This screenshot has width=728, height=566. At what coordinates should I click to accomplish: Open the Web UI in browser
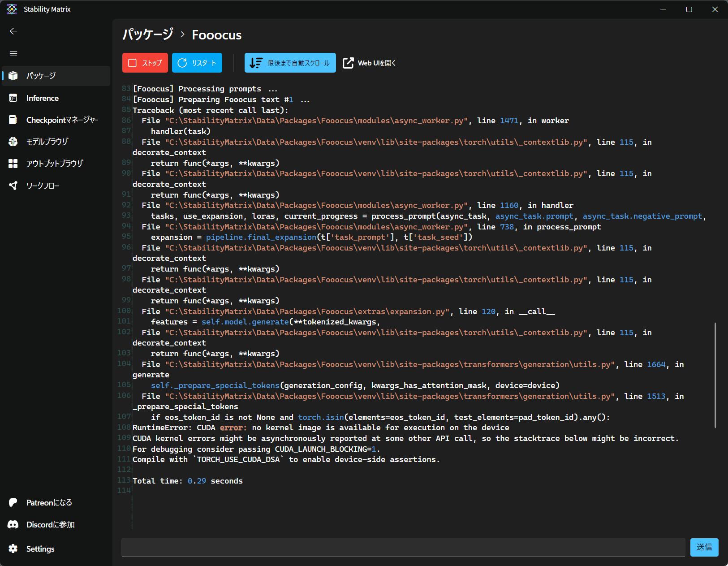(370, 63)
